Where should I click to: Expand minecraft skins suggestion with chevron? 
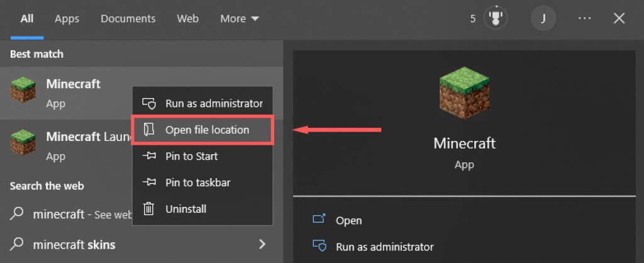[262, 245]
